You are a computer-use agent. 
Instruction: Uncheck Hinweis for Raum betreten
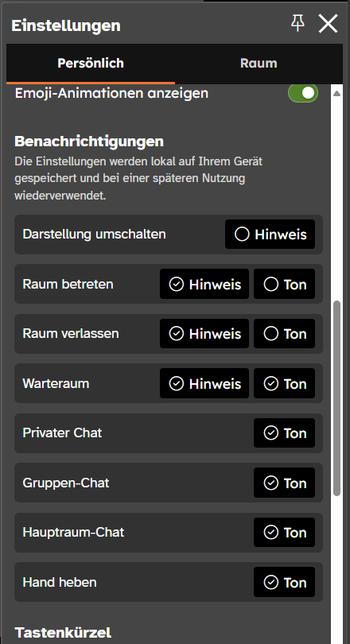point(204,284)
